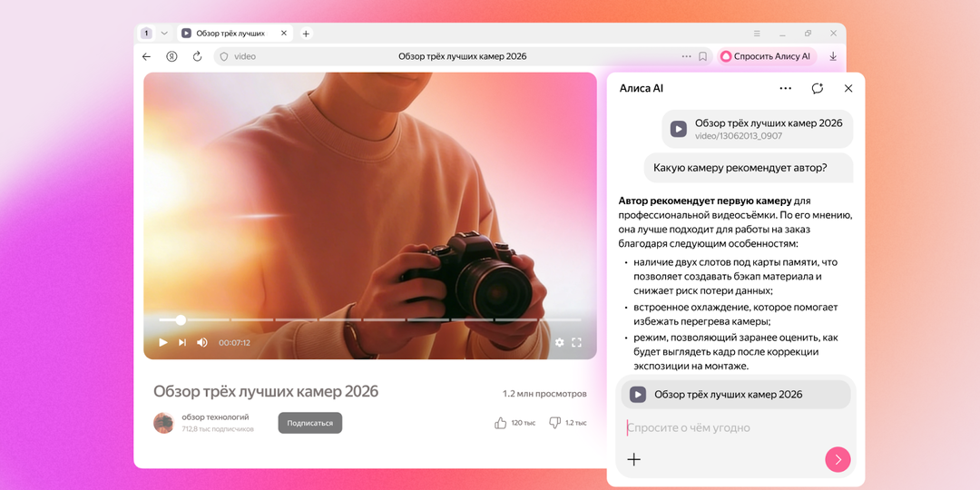Open the browser hamburger menu icon
The width and height of the screenshot is (980, 490).
757,34
